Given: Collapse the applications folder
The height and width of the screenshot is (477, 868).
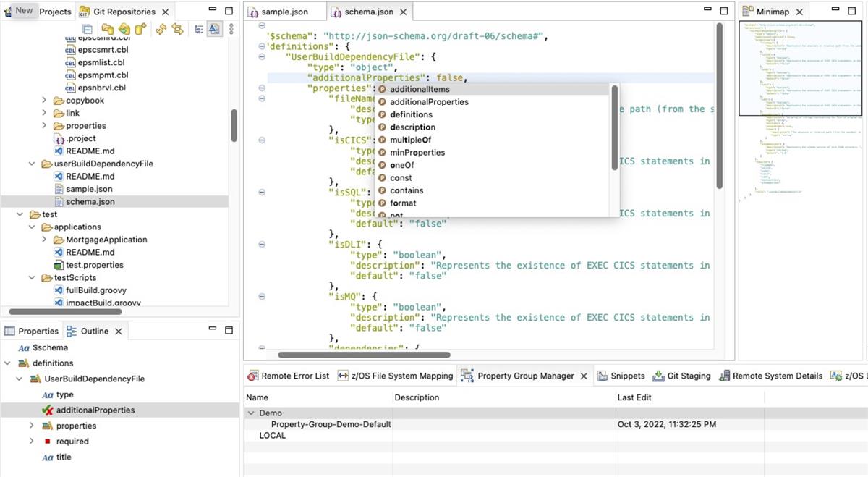Looking at the screenshot, I should (32, 227).
